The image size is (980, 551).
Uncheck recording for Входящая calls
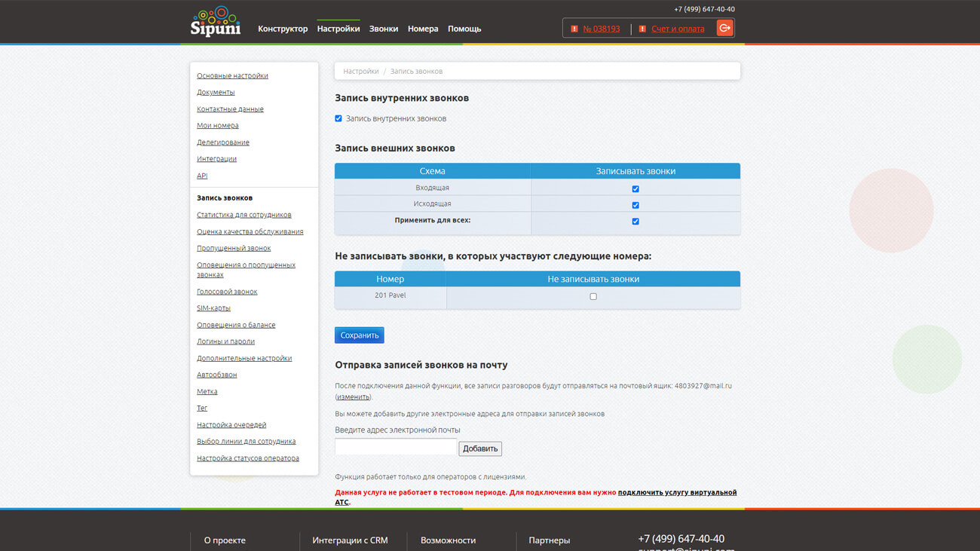[635, 189]
